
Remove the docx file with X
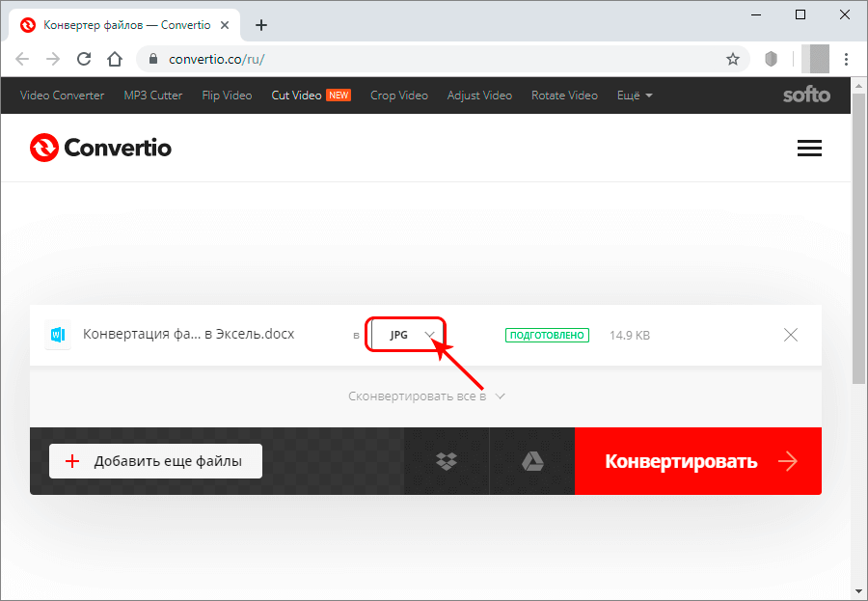[791, 335]
